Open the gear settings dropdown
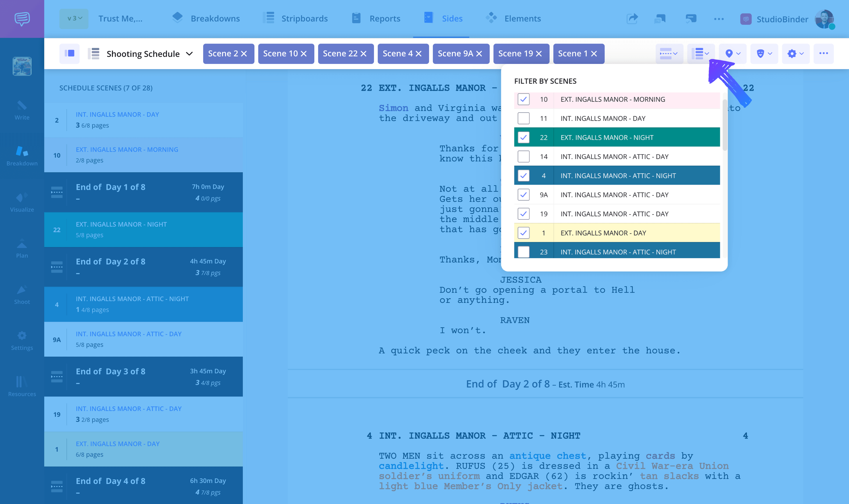 (x=796, y=53)
